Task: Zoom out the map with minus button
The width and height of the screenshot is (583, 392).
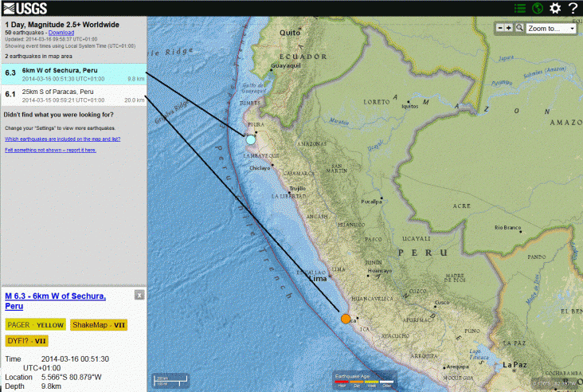Action: pyautogui.click(x=500, y=28)
